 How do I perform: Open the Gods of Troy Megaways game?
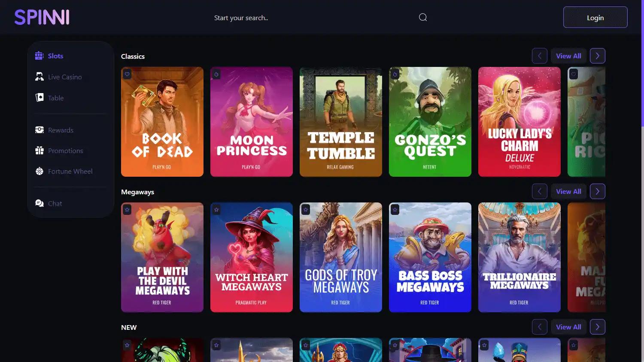coord(341,257)
